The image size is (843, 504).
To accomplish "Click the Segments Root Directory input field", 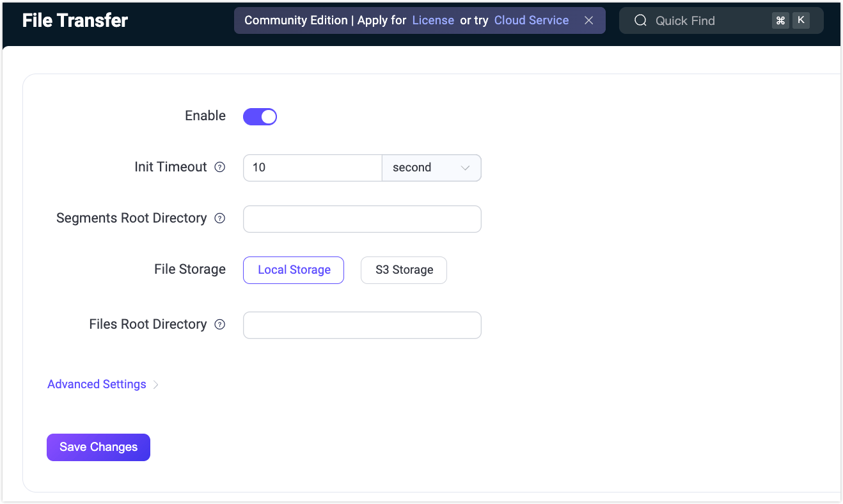I will [362, 219].
